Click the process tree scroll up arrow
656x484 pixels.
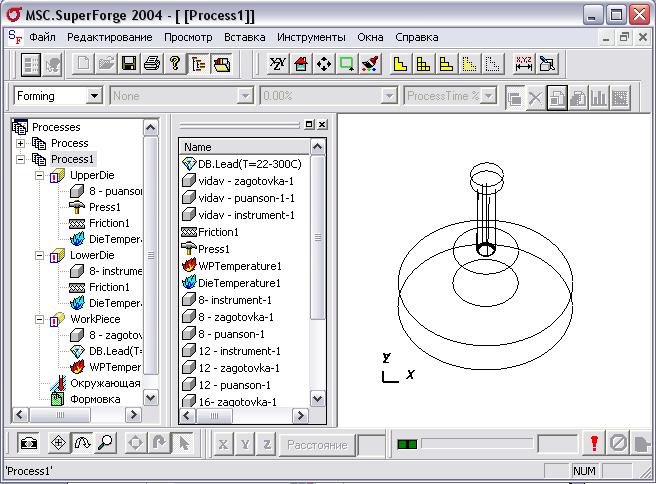click(x=151, y=127)
